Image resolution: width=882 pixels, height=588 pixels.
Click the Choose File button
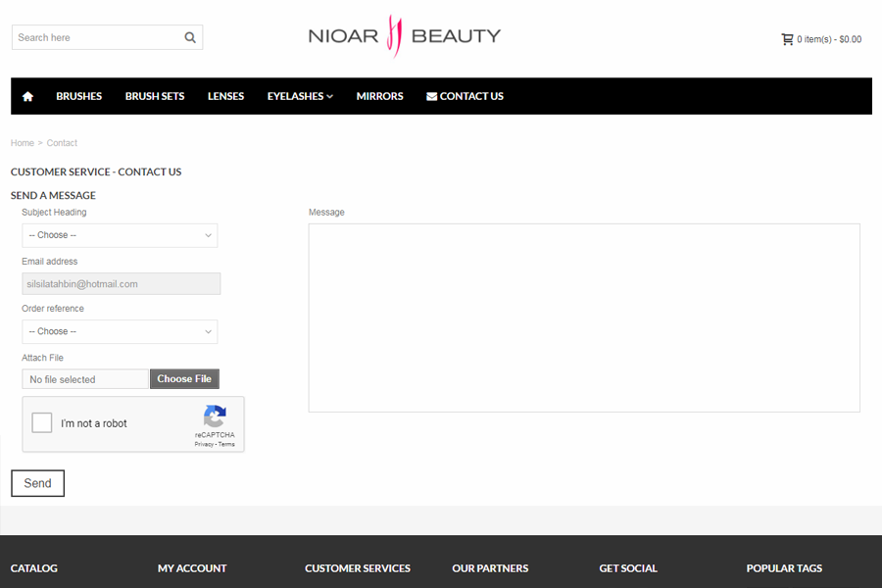tap(184, 378)
